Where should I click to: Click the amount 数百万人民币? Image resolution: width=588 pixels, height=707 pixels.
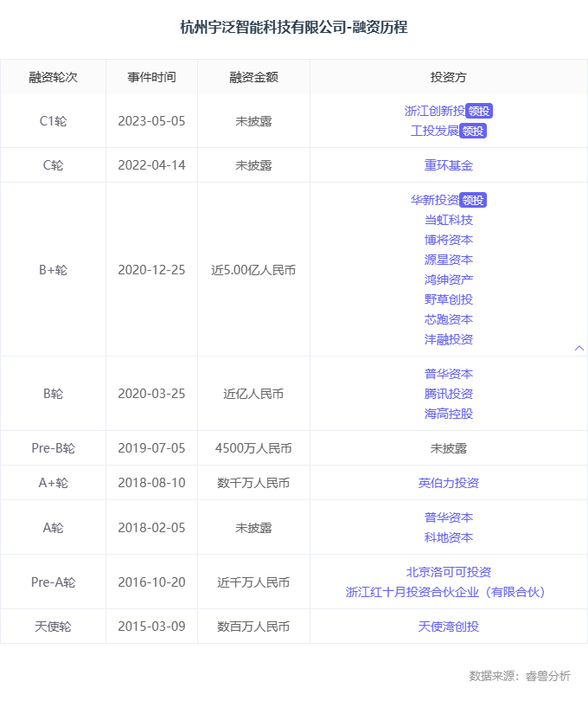tap(253, 627)
